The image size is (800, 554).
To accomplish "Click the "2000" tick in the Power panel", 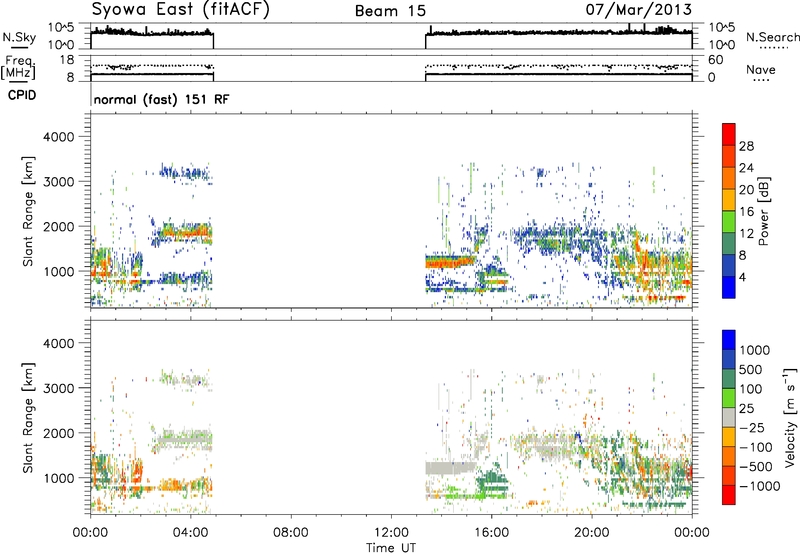I will click(x=58, y=226).
